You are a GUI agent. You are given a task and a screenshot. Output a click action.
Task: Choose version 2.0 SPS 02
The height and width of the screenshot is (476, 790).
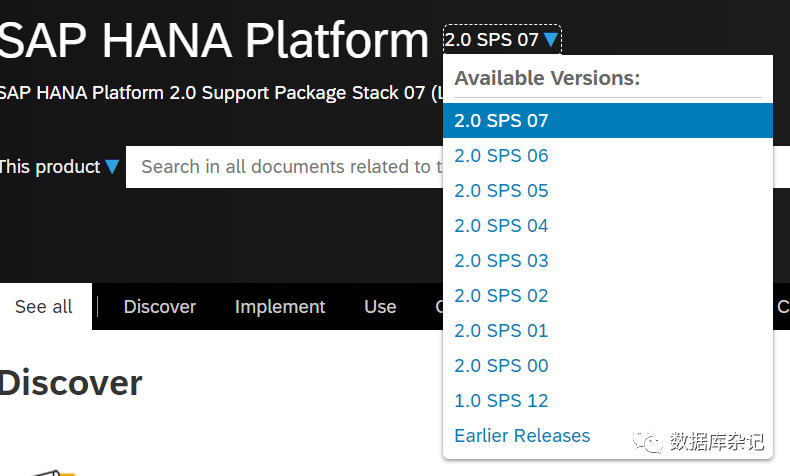point(501,296)
